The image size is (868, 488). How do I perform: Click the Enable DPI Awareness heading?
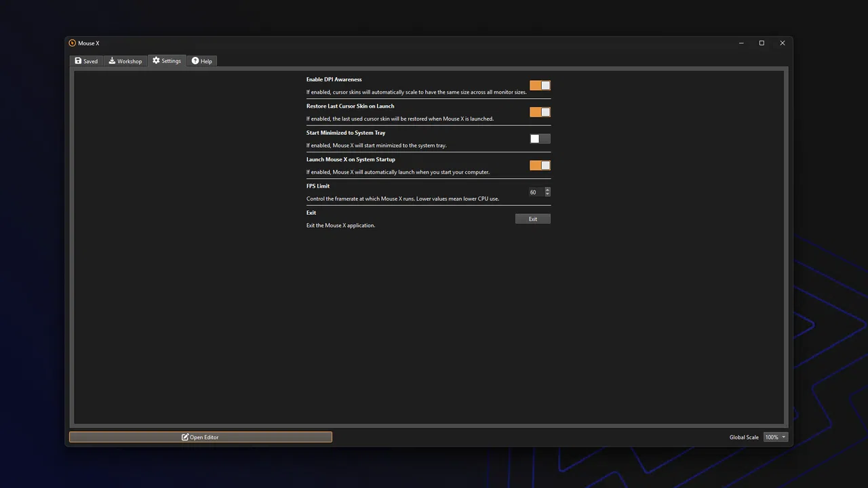click(x=334, y=79)
